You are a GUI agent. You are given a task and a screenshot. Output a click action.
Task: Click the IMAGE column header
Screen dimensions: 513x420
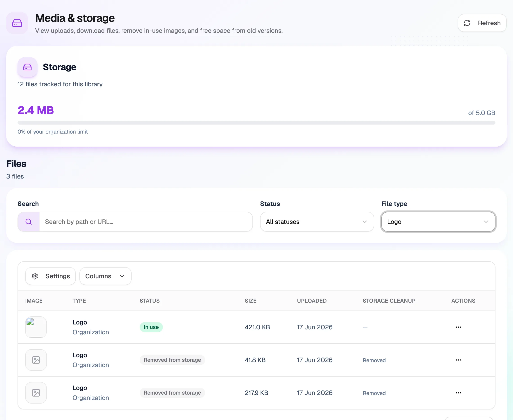coord(34,301)
